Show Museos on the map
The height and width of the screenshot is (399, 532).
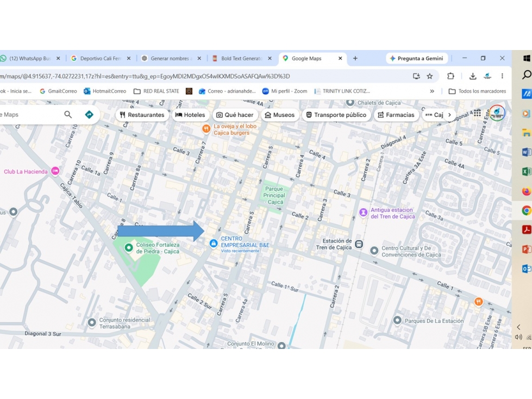click(x=280, y=115)
